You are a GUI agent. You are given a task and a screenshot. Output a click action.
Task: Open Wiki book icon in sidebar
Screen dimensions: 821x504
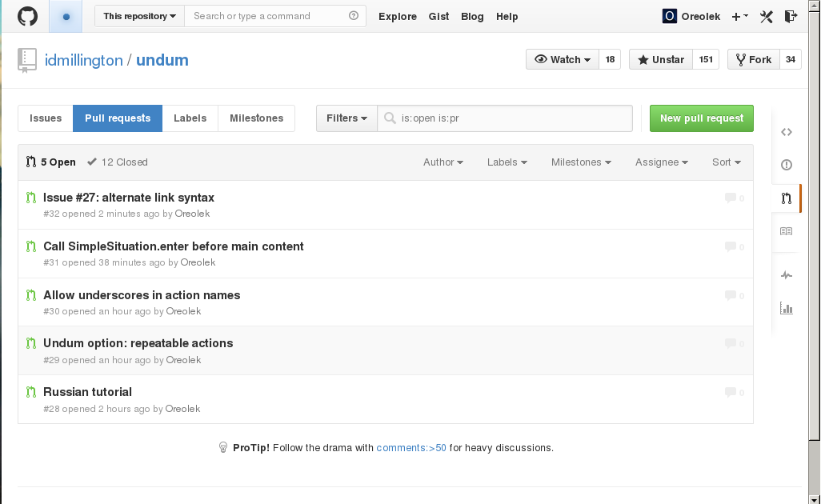point(787,231)
